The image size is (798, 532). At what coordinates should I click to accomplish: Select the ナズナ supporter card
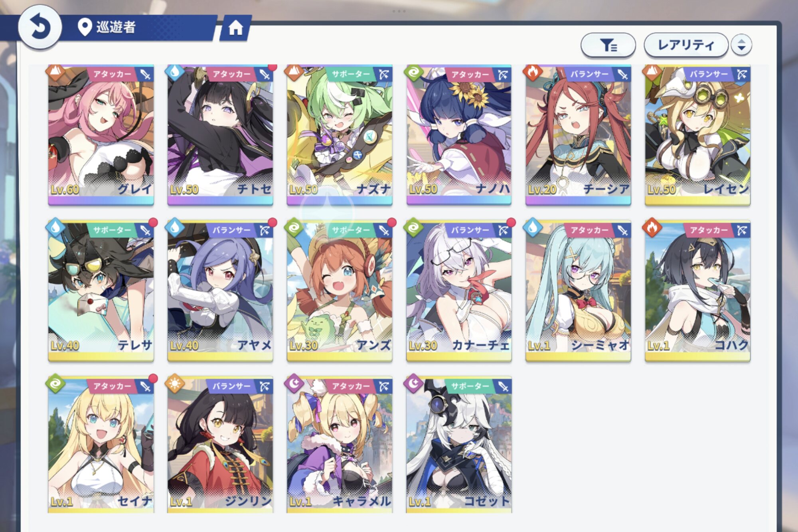pos(340,135)
